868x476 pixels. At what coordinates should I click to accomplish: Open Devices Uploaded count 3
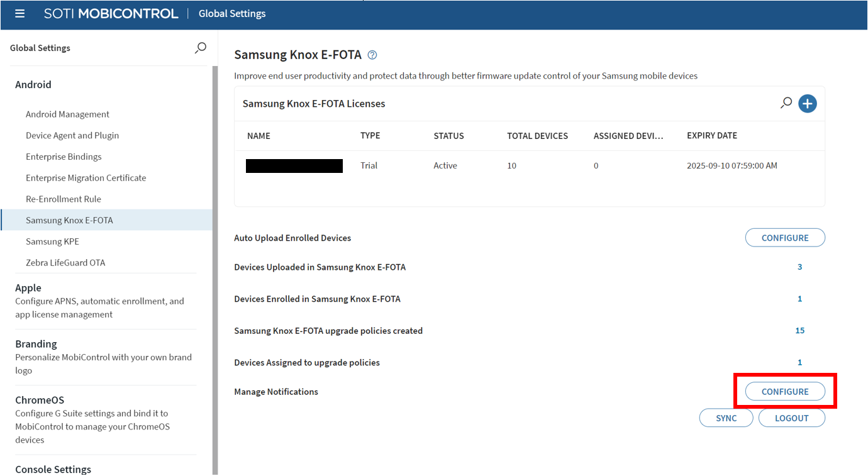(x=800, y=267)
